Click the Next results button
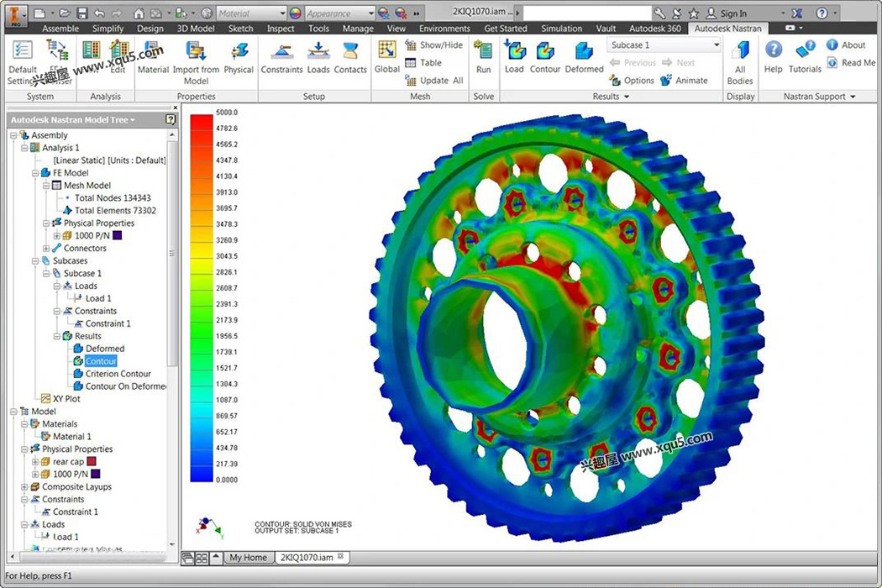 [679, 63]
